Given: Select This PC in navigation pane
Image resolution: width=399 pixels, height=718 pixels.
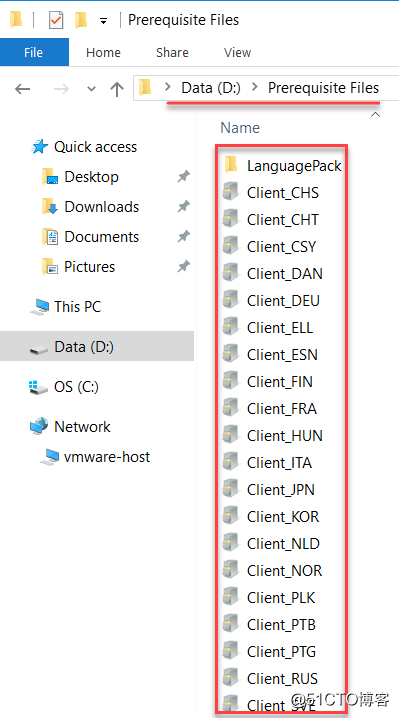Looking at the screenshot, I should (x=77, y=306).
